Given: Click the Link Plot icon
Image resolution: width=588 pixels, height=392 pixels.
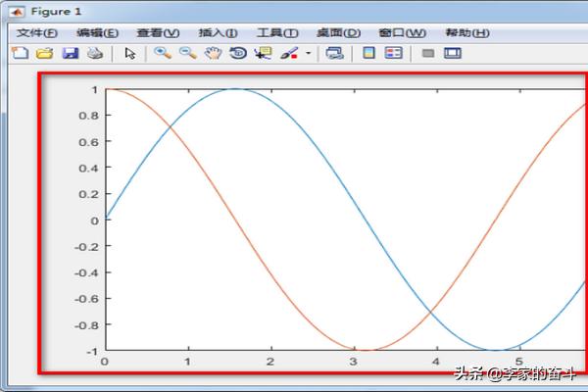Looking at the screenshot, I should [334, 53].
